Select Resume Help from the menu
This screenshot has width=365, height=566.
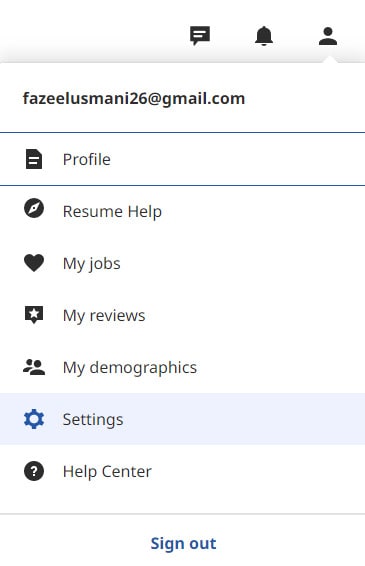pos(182,211)
